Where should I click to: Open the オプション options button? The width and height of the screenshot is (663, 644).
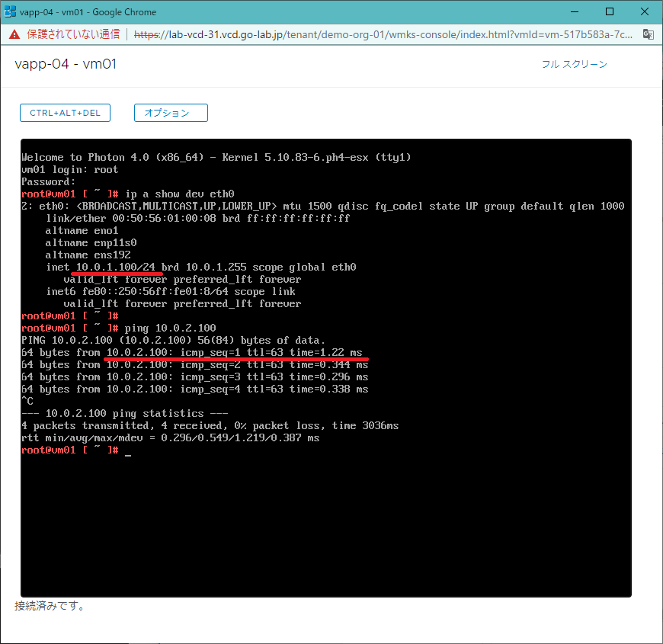pyautogui.click(x=171, y=113)
